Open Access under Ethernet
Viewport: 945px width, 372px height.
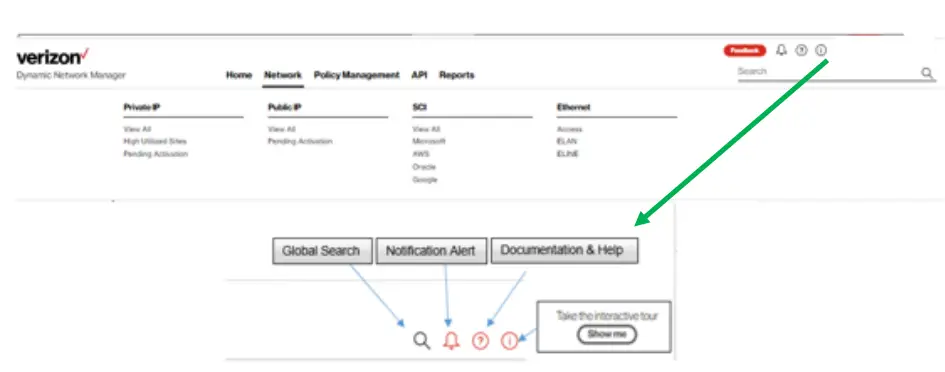point(570,129)
